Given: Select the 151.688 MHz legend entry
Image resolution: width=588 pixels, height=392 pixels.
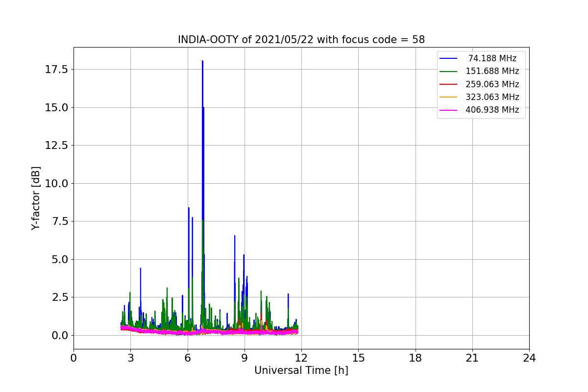Looking at the screenshot, I should [480, 71].
